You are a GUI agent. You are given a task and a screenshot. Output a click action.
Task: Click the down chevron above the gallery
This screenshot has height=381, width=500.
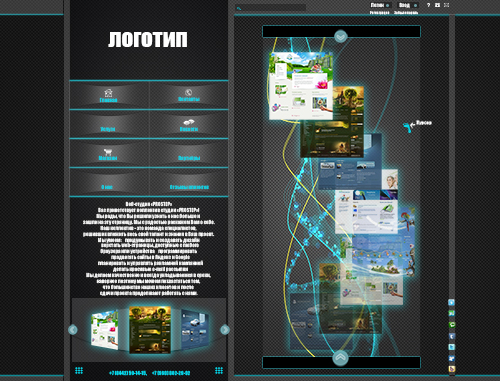pos(341,37)
